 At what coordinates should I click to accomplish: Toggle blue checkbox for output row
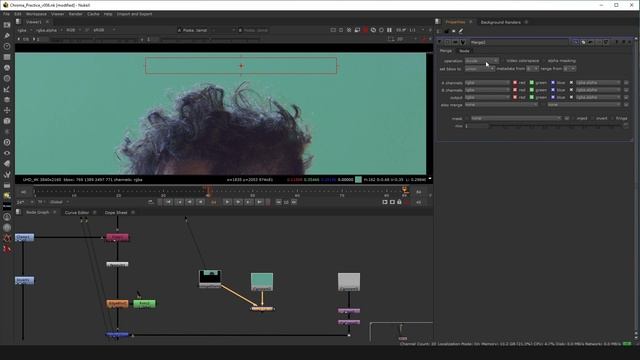click(553, 98)
